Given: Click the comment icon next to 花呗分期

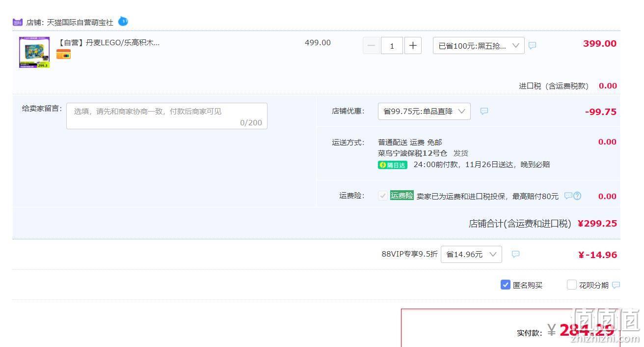Looking at the screenshot, I should click(616, 285).
